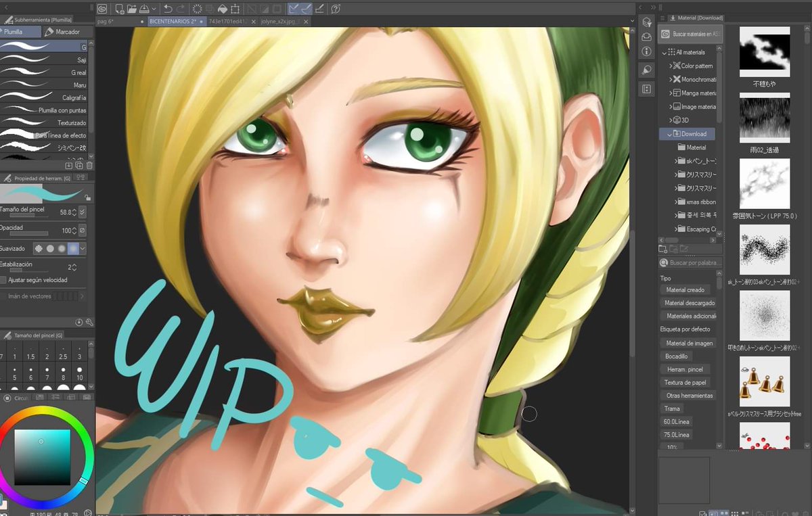Image resolution: width=812 pixels, height=516 pixels.
Task: Click the 'Buscar por palabra' search field
Action: coord(690,262)
